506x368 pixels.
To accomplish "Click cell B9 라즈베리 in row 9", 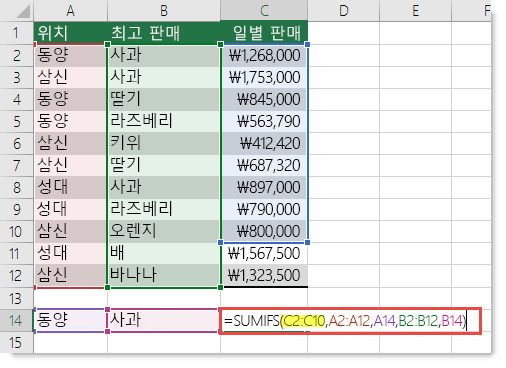I will [x=164, y=209].
